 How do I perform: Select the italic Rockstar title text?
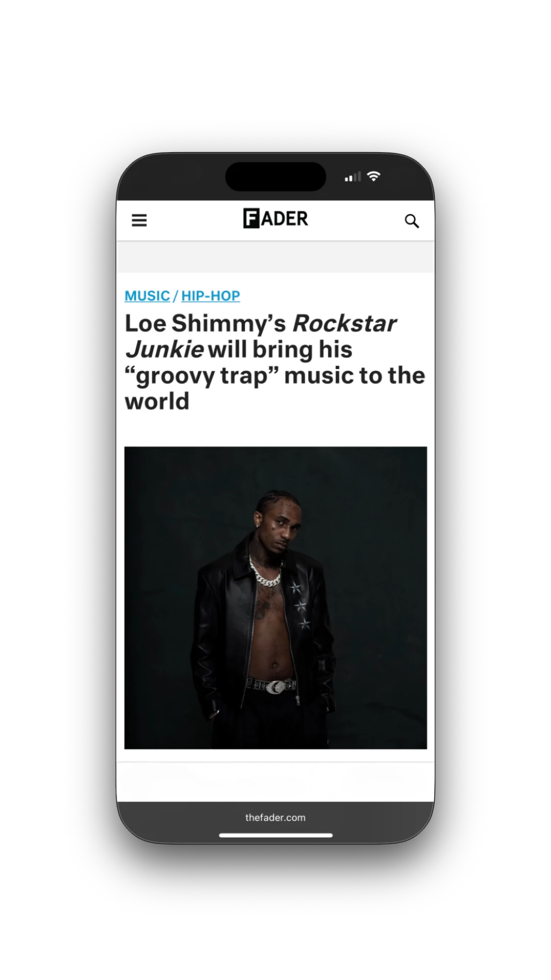tap(344, 324)
